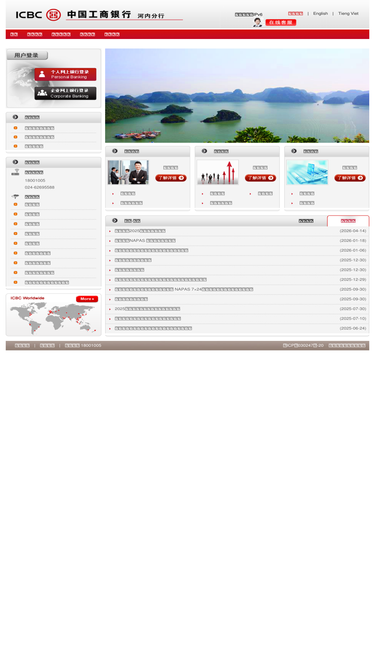The image size is (375, 667).
Task: Select the first item in red navigation bar
Action: pos(14,34)
